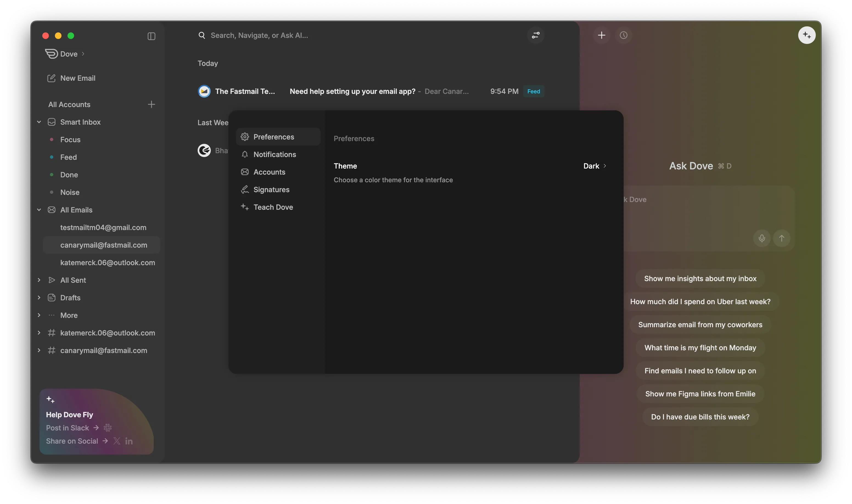Click the microphone icon in Ask Dove
This screenshot has width=852, height=504.
[762, 239]
